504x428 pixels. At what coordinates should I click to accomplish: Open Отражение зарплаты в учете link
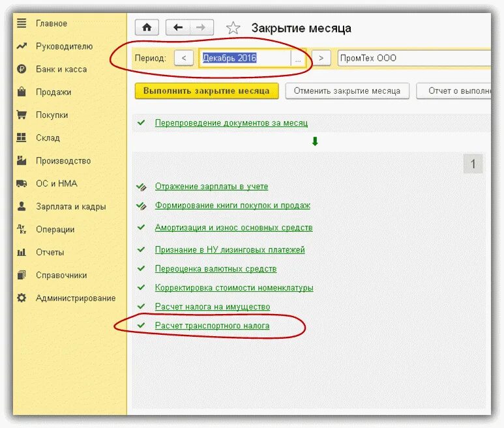pyautogui.click(x=211, y=186)
